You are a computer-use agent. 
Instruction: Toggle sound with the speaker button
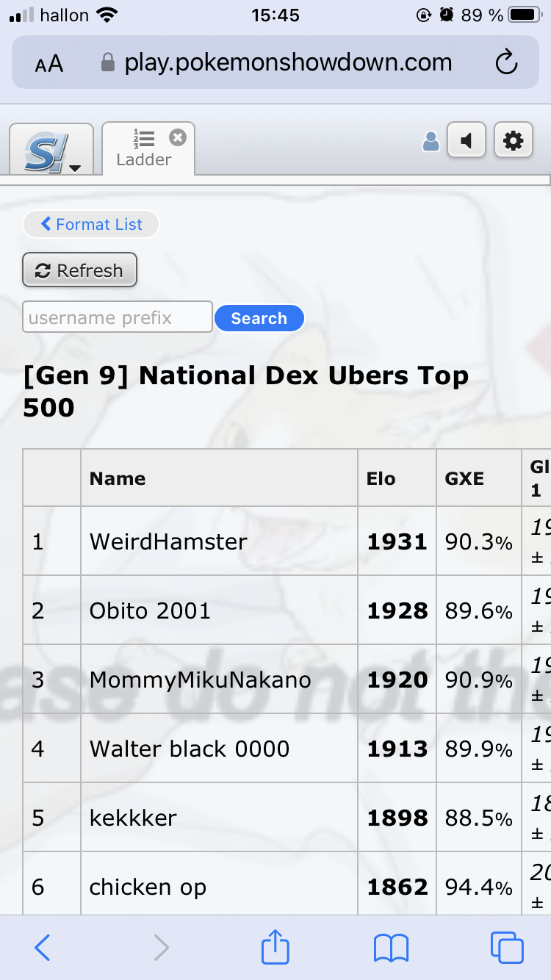point(467,140)
